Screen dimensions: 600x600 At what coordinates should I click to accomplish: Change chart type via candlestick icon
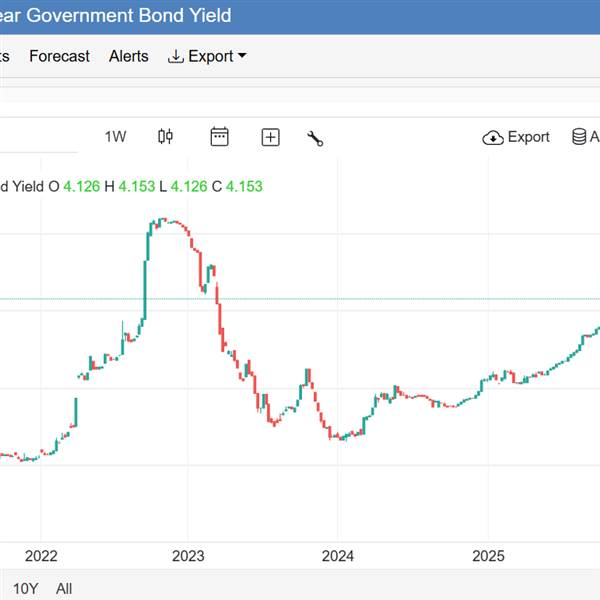(x=165, y=137)
